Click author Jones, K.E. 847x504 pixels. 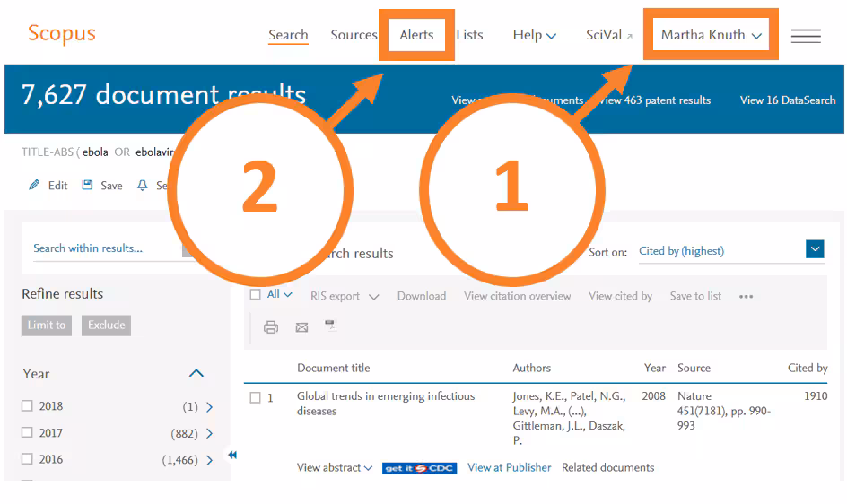539,396
